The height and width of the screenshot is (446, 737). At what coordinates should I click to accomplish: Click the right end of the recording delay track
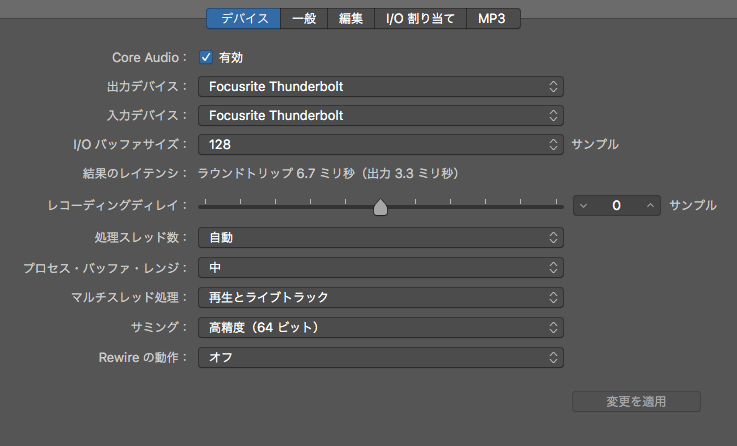(x=560, y=207)
